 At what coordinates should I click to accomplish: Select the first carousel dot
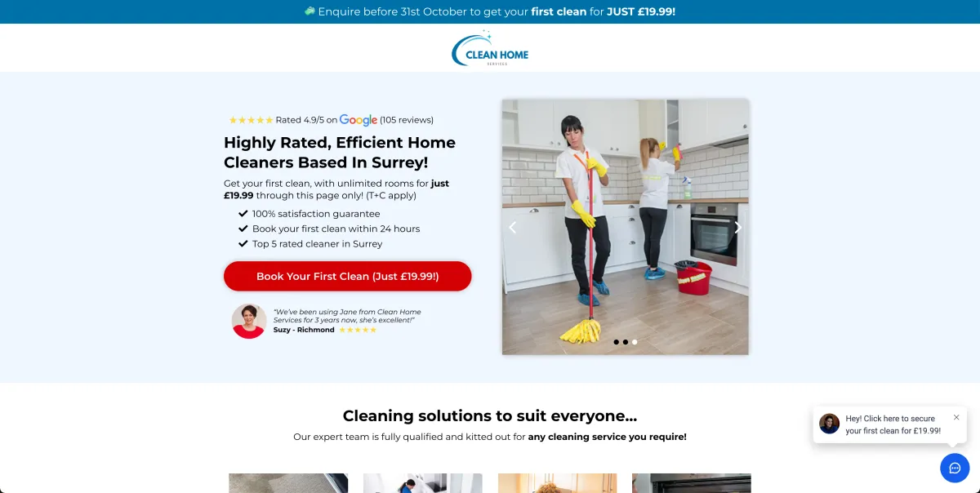tap(616, 342)
